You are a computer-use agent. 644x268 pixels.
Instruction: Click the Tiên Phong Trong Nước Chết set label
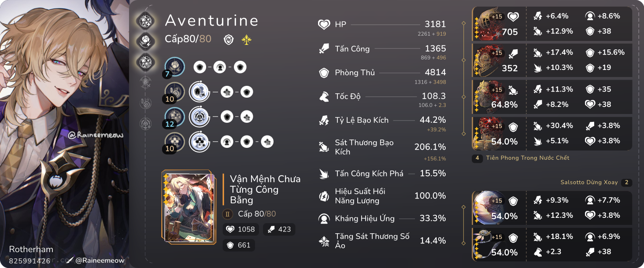528,158
